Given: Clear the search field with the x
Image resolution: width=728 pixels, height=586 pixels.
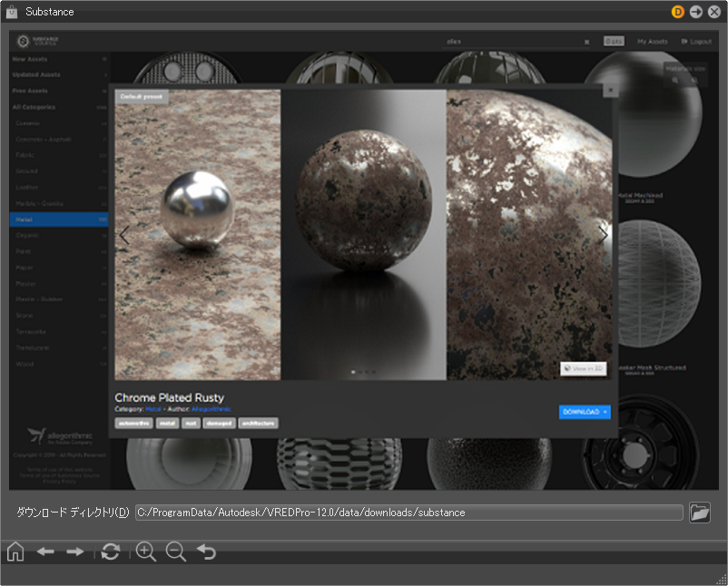Looking at the screenshot, I should point(587,42).
